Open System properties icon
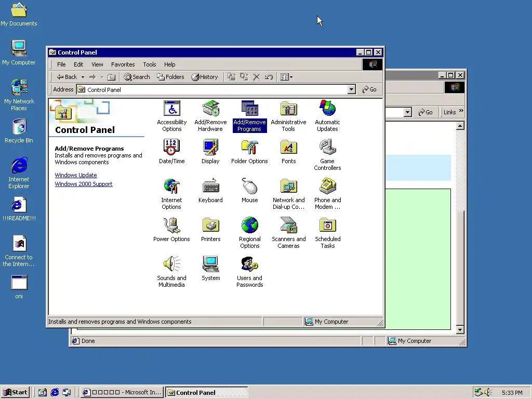Viewport: 532px width, 399px height. (210, 269)
